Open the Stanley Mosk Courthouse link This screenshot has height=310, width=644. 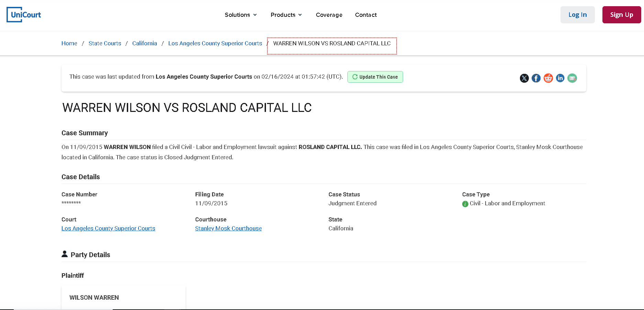click(x=228, y=228)
